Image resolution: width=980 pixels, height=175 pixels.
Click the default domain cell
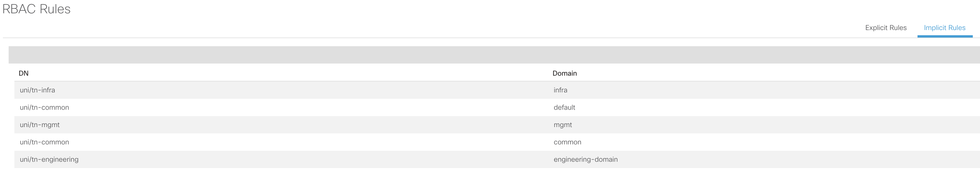pos(564,107)
